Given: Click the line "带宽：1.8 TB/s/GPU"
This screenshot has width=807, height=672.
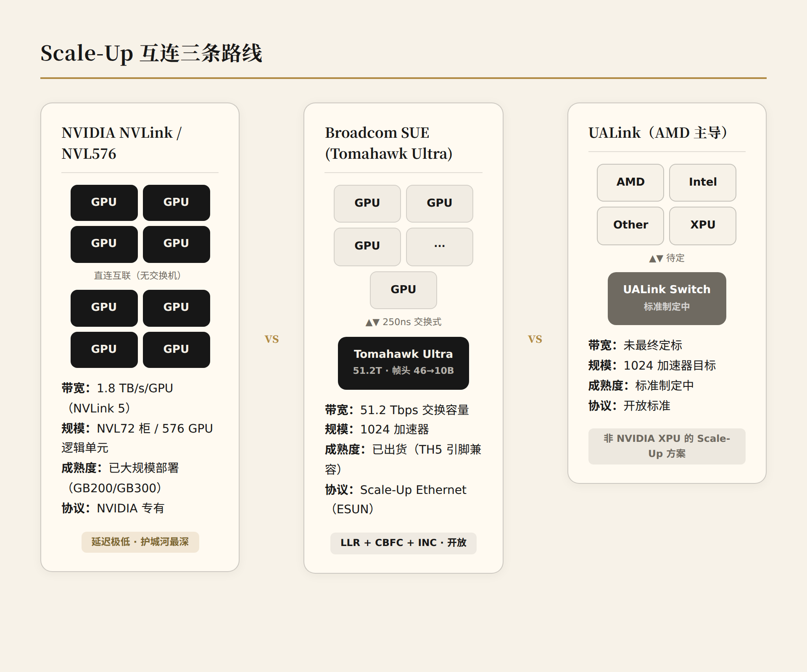Looking at the screenshot, I should point(117,388).
